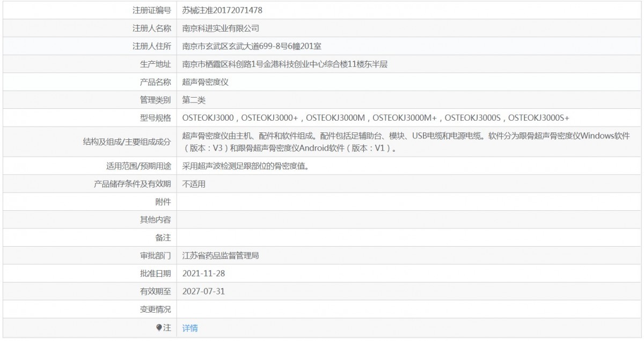Select the model list starting with OSTEOKJ3000
This screenshot has width=644, height=341.
[x=376, y=117]
